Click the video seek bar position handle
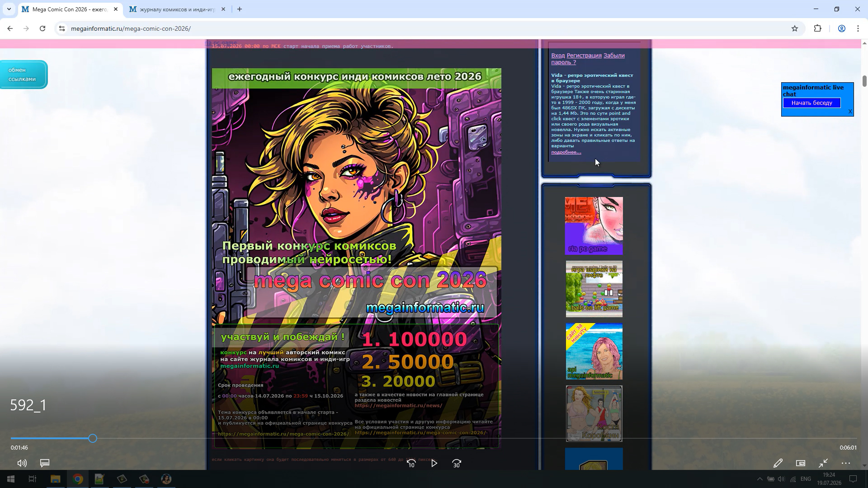The height and width of the screenshot is (488, 868). pos(93,438)
